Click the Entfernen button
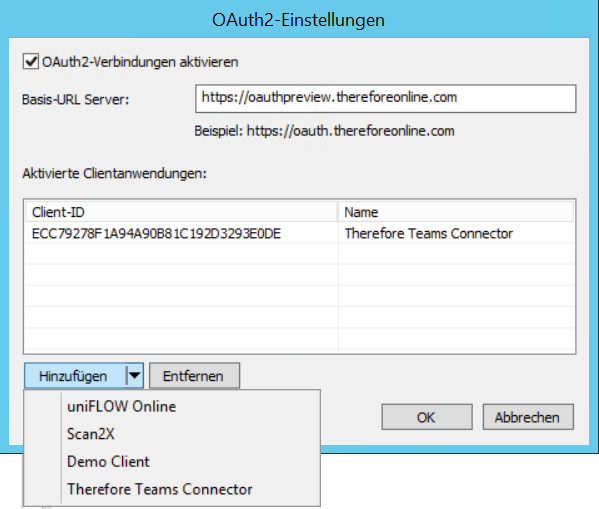This screenshot has width=599, height=509. (194, 376)
